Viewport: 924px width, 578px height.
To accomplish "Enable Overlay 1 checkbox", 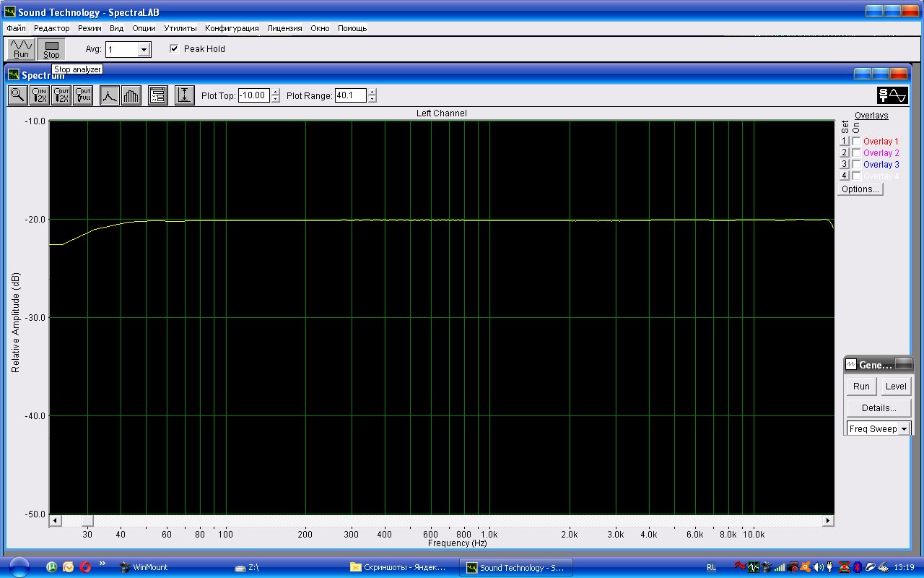I will 857,142.
